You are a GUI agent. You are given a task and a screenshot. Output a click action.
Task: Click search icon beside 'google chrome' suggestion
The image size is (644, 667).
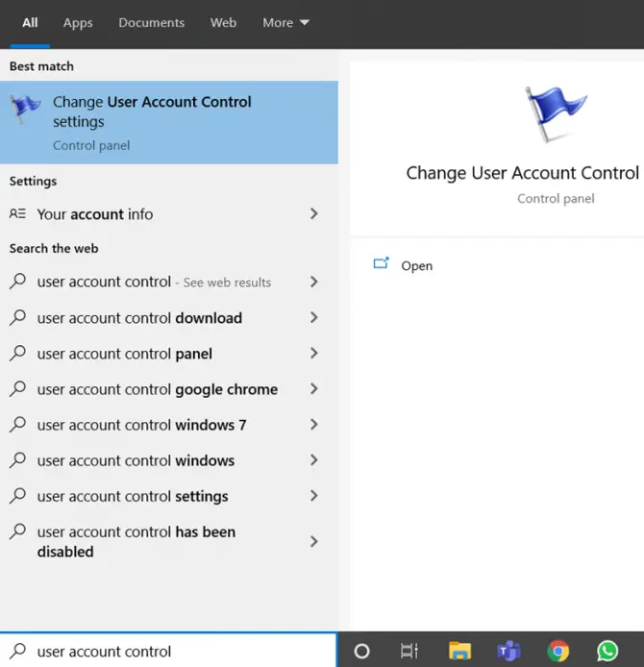coord(18,389)
